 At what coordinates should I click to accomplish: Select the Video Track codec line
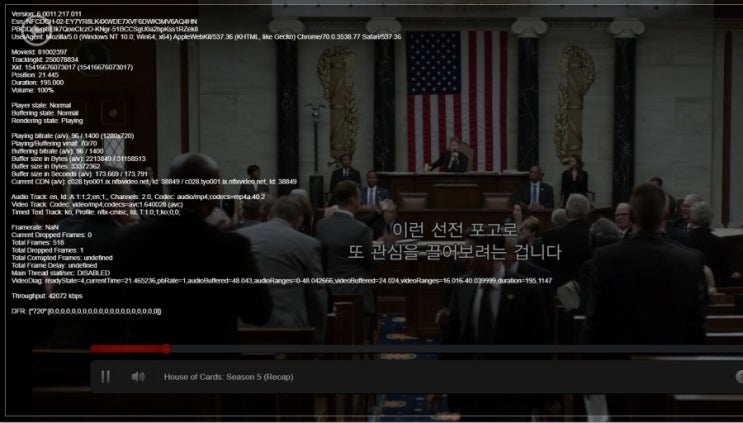97,205
